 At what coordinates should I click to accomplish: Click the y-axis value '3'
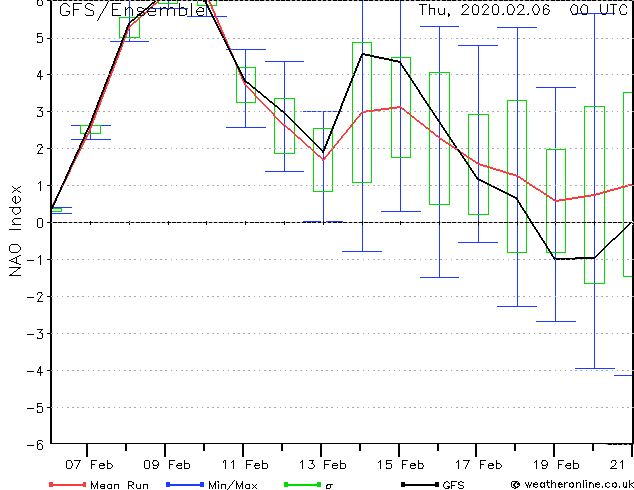[39, 112]
